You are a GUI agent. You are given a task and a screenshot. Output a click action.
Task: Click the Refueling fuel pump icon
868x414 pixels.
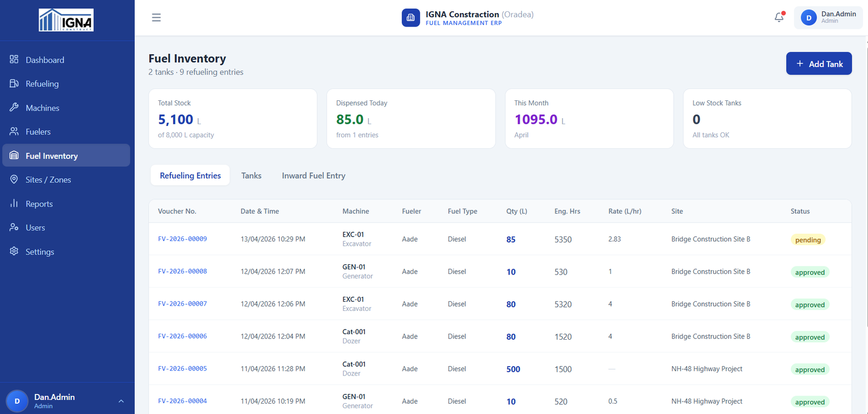coord(14,84)
